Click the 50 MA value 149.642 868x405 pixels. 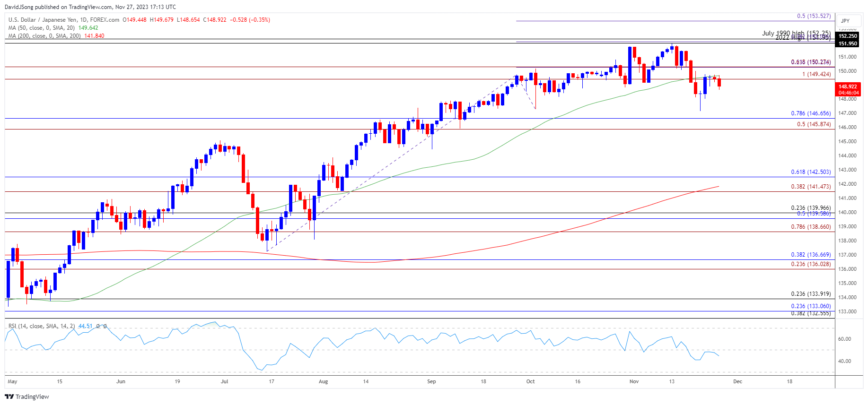(x=88, y=28)
